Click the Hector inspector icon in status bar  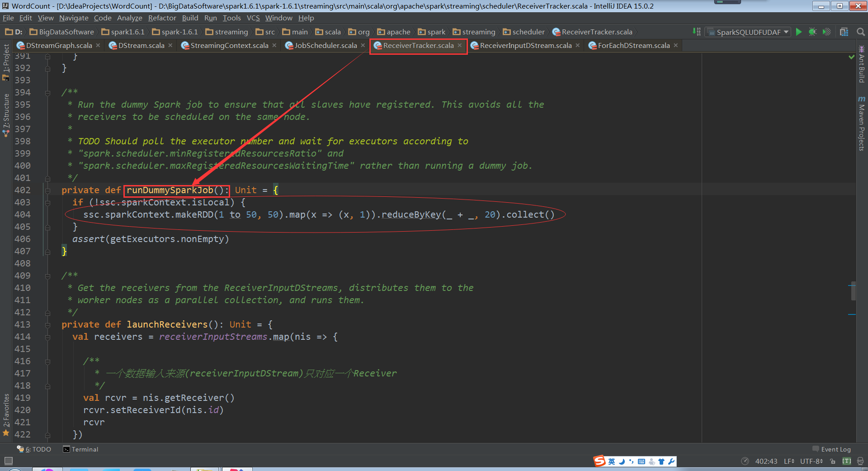point(860,461)
